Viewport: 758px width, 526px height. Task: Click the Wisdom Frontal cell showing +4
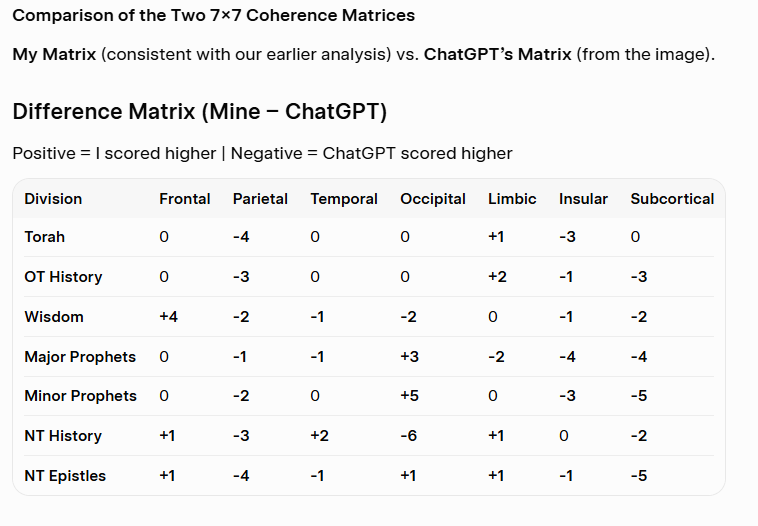pyautogui.click(x=168, y=317)
